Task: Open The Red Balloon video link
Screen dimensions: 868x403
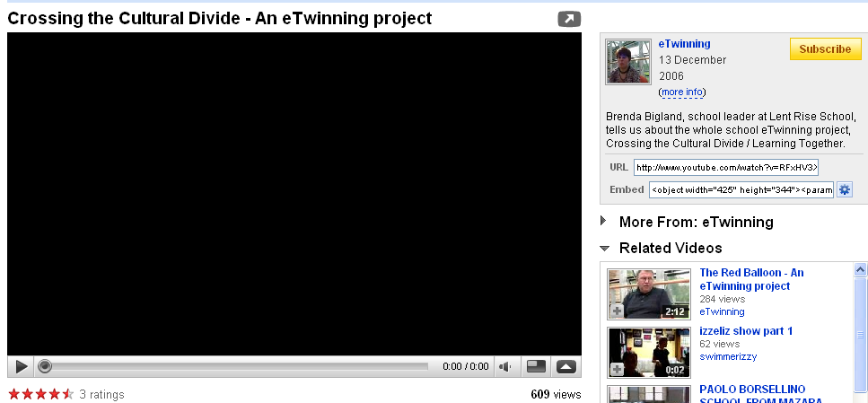Action: [751, 279]
